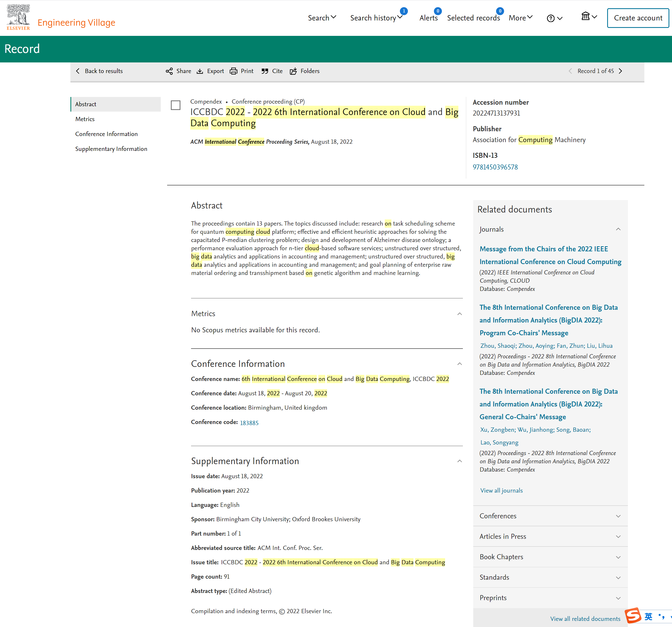Click the Selected records count badge
The height and width of the screenshot is (627, 672).
pos(500,11)
